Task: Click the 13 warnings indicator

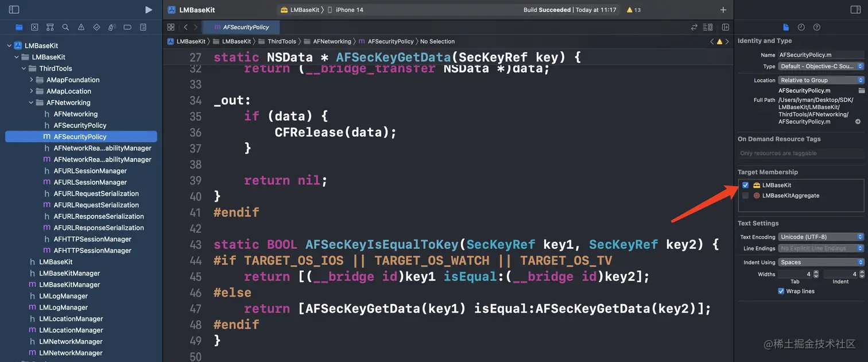Action: click(x=634, y=10)
